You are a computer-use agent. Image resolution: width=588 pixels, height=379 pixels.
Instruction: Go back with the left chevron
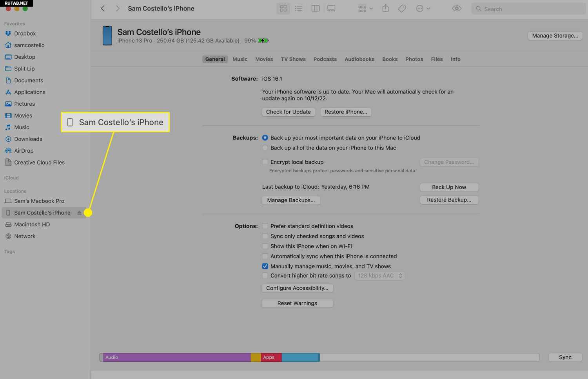click(103, 8)
